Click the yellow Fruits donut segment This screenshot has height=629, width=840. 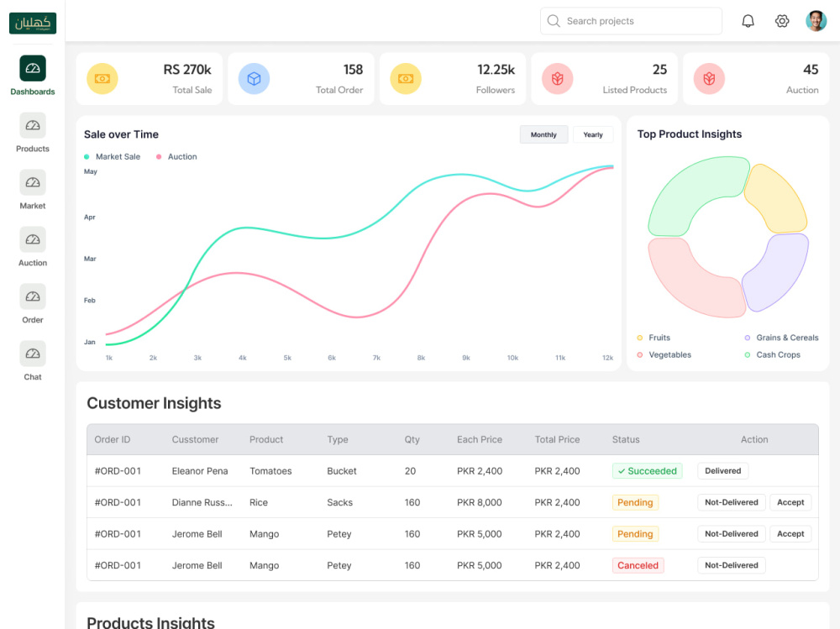coord(780,201)
